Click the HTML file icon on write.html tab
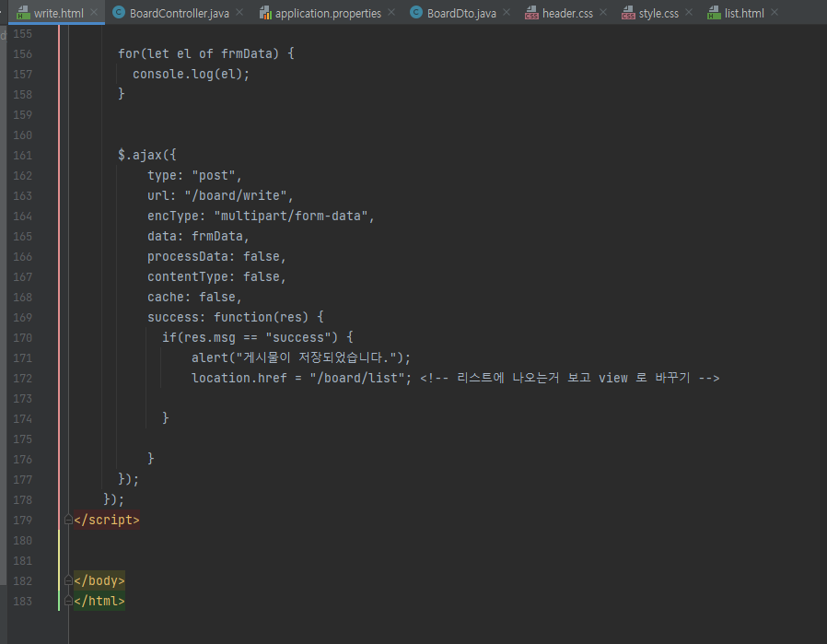827x644 pixels. point(23,13)
